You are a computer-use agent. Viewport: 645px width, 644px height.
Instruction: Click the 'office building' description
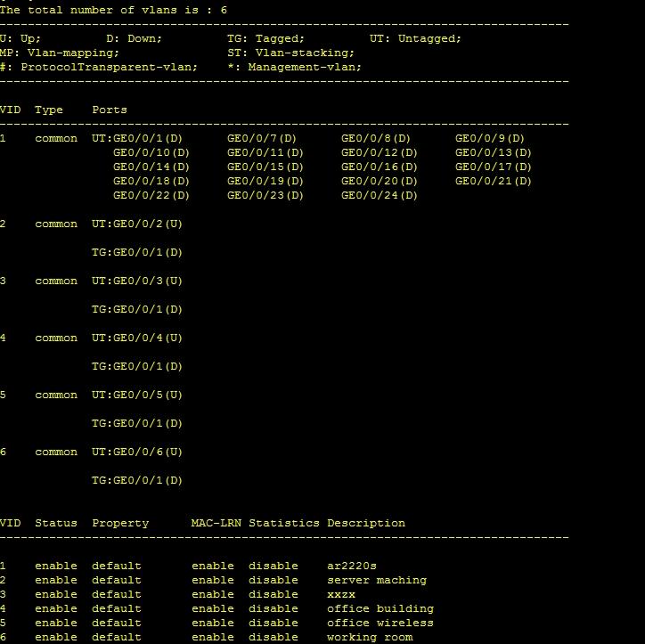380,608
